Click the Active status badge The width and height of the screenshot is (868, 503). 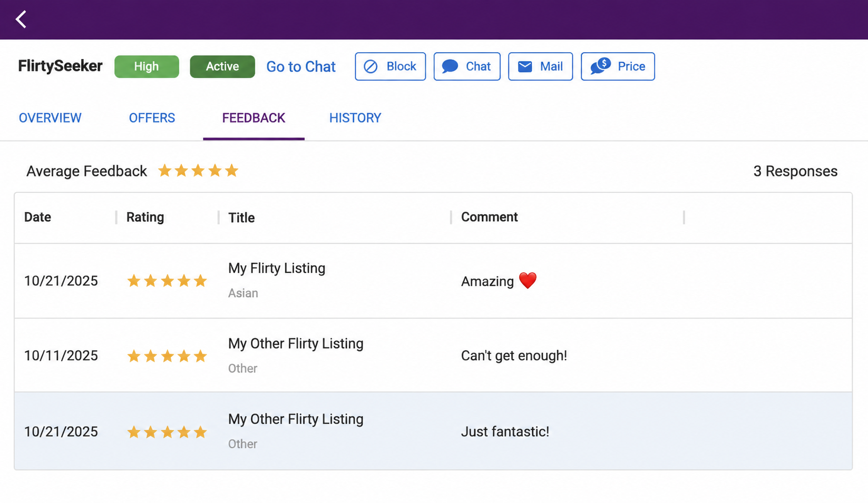click(x=222, y=66)
